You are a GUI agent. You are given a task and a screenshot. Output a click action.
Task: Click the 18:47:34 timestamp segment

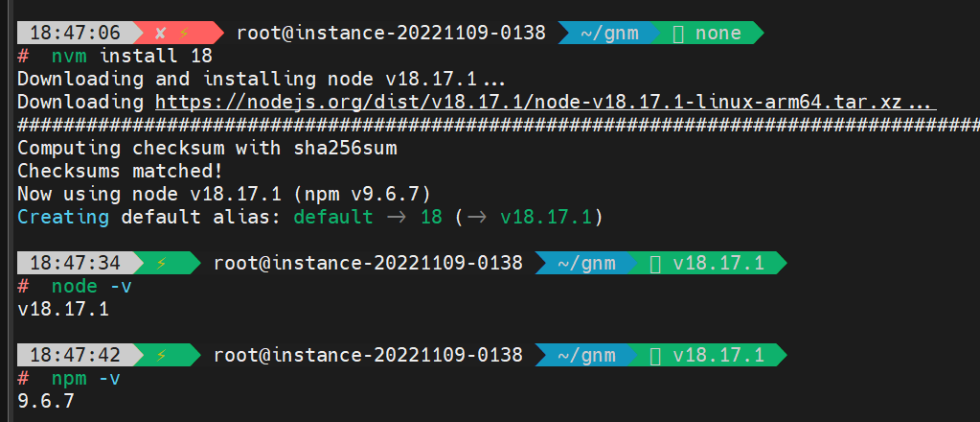75,263
